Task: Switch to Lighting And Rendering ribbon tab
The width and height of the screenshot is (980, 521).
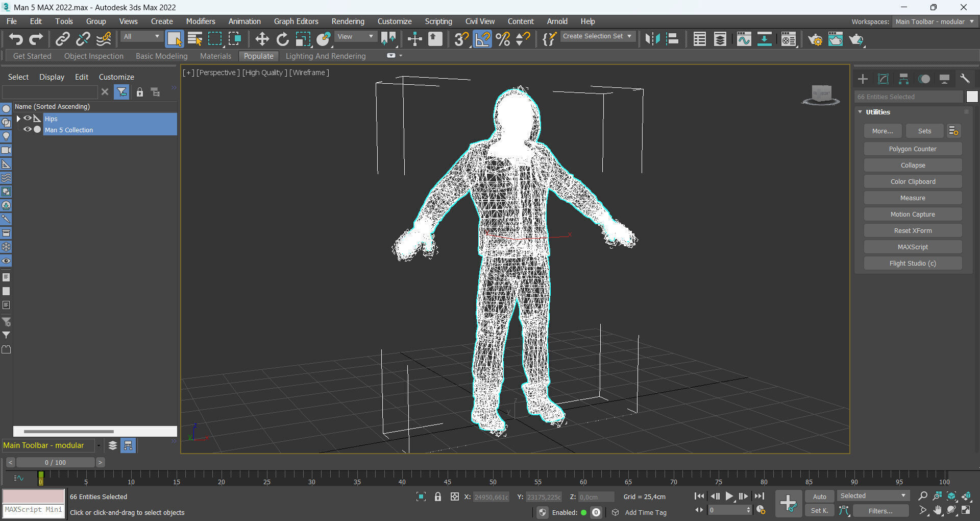Action: point(326,56)
